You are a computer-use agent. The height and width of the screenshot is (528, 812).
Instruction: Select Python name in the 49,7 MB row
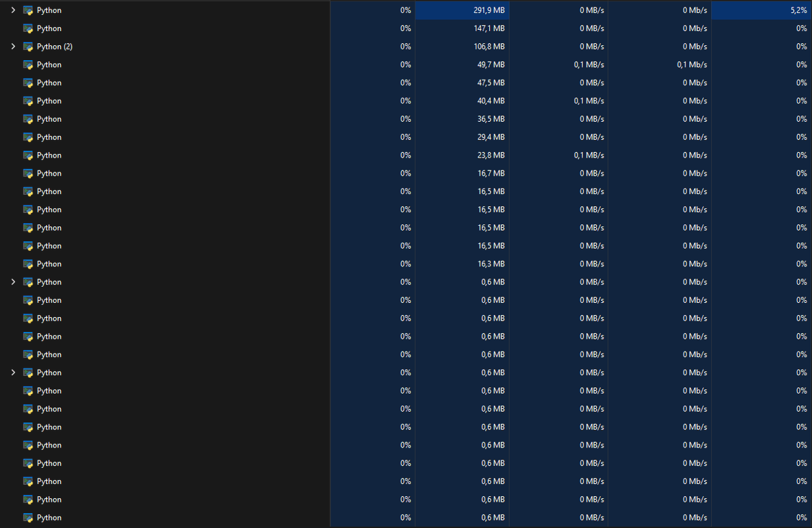click(49, 65)
